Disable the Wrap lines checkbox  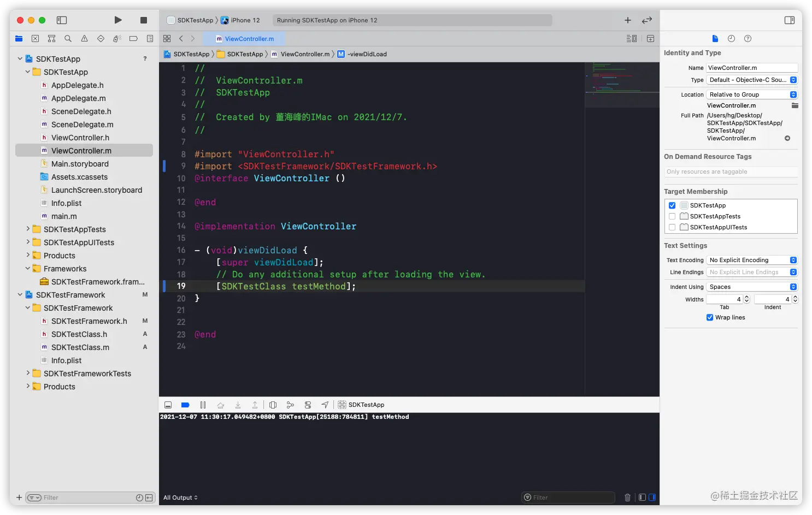click(x=710, y=317)
